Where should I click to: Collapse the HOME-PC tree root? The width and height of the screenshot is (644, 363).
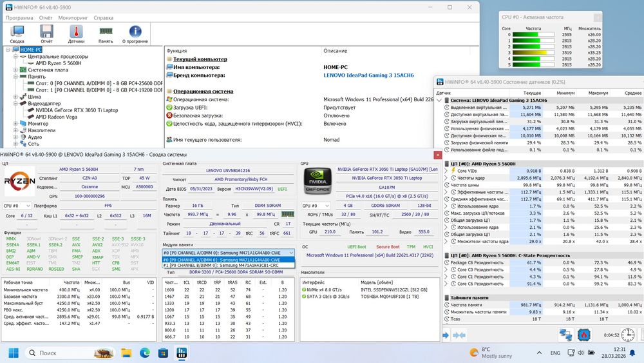(x=8, y=50)
